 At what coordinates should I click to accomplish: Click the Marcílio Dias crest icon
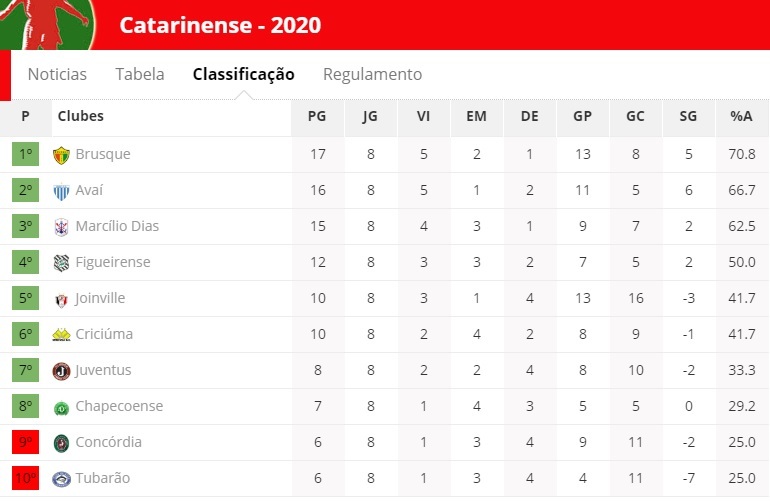61,227
